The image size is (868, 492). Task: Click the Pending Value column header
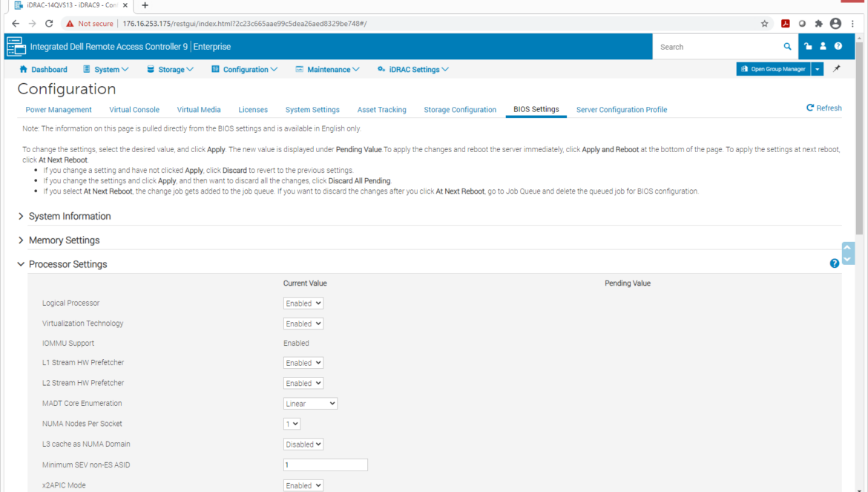628,283
